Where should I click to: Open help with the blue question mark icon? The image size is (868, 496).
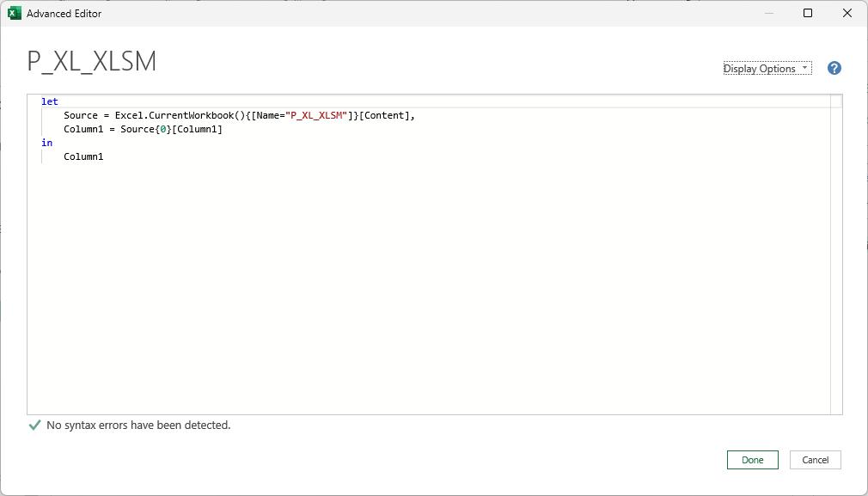click(834, 68)
